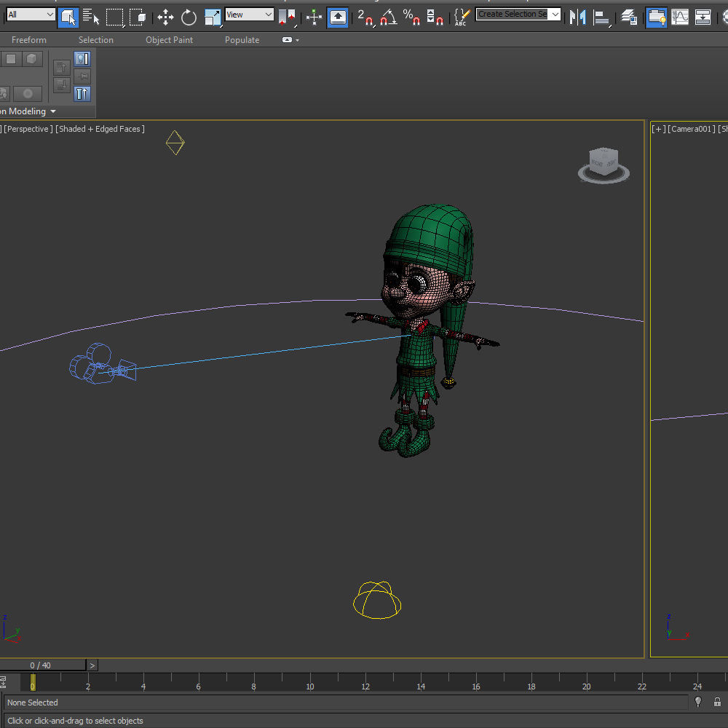Switch to the Object Paint ribbon tab
Image resolution: width=728 pixels, height=728 pixels.
(x=169, y=40)
